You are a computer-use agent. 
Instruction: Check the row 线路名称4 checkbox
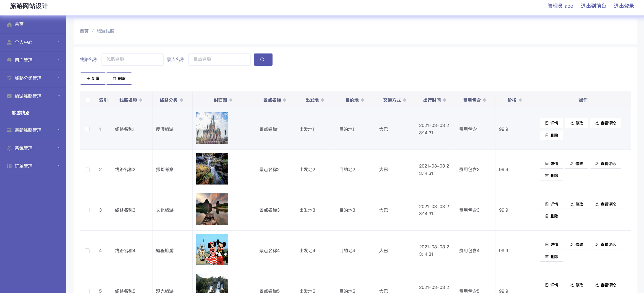point(87,251)
